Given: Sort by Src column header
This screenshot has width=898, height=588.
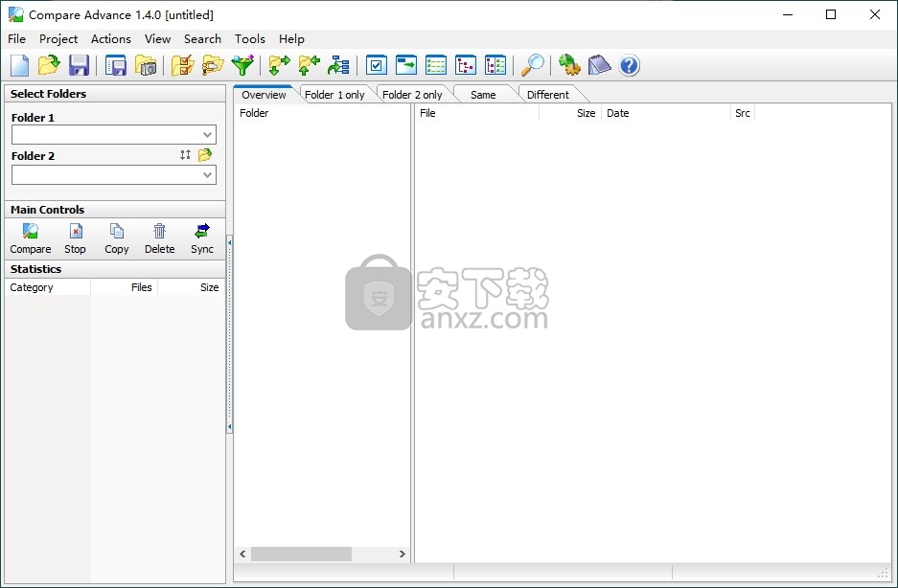Looking at the screenshot, I should 743,113.
